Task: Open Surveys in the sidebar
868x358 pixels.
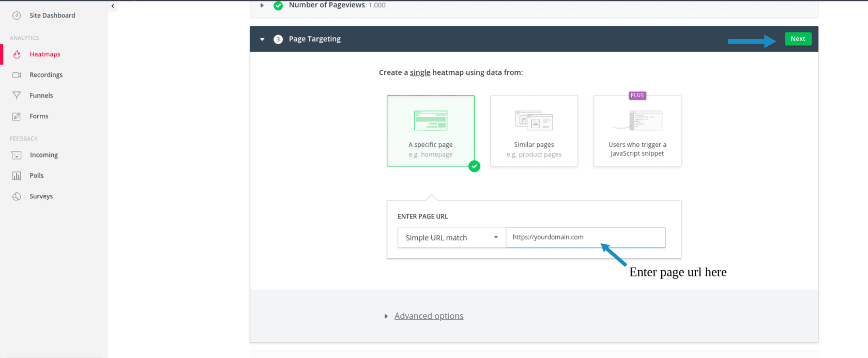Action: point(41,196)
